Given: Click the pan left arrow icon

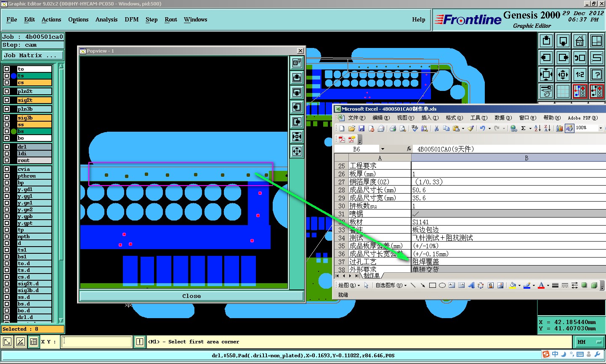Looking at the screenshot, I should (x=546, y=58).
